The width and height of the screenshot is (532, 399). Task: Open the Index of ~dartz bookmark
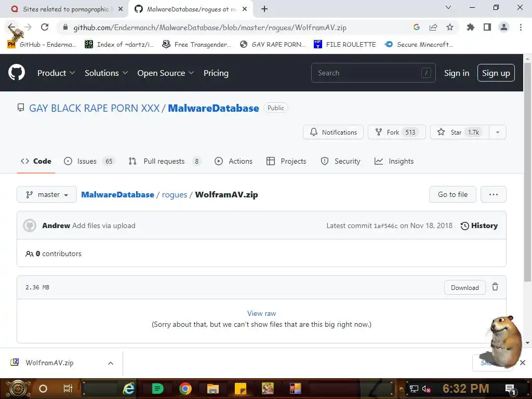click(x=119, y=44)
